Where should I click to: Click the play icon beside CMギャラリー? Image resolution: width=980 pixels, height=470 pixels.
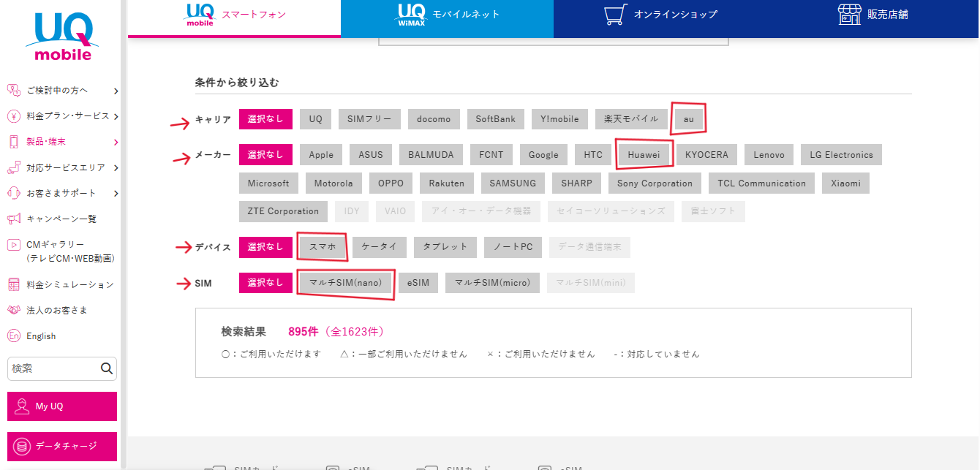13,245
